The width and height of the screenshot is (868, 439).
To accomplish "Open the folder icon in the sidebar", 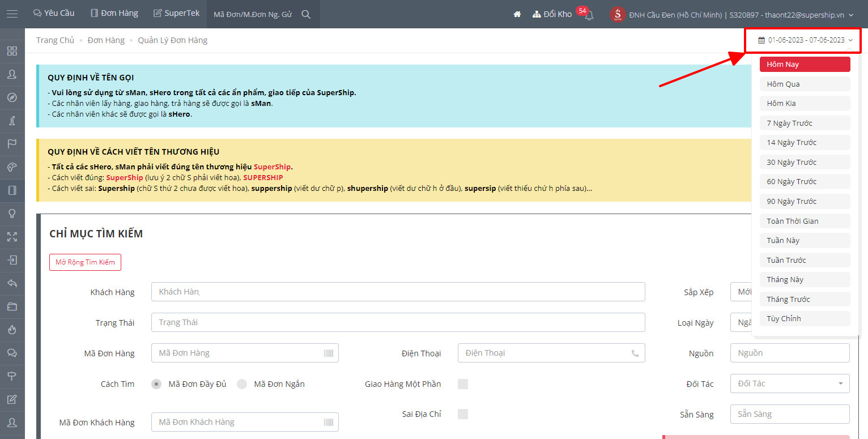I will point(12,306).
